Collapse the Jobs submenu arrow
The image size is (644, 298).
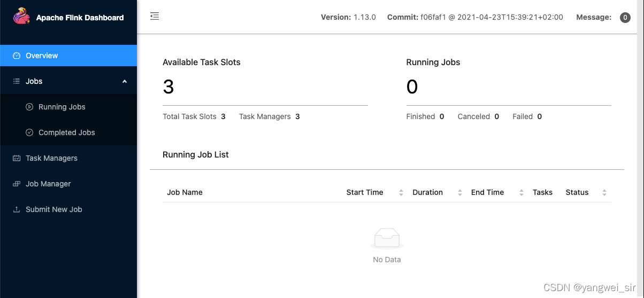(x=125, y=81)
